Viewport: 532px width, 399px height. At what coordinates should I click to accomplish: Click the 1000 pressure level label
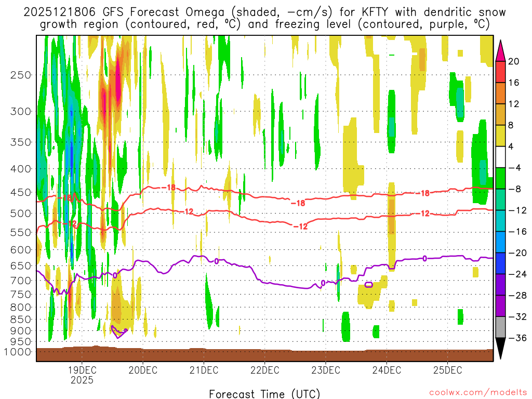tap(18, 352)
